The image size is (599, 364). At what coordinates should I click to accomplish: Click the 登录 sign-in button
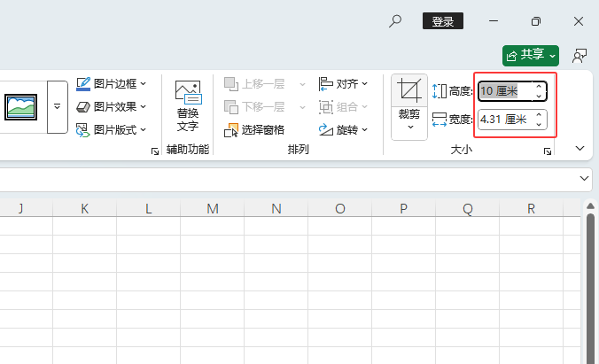(443, 21)
